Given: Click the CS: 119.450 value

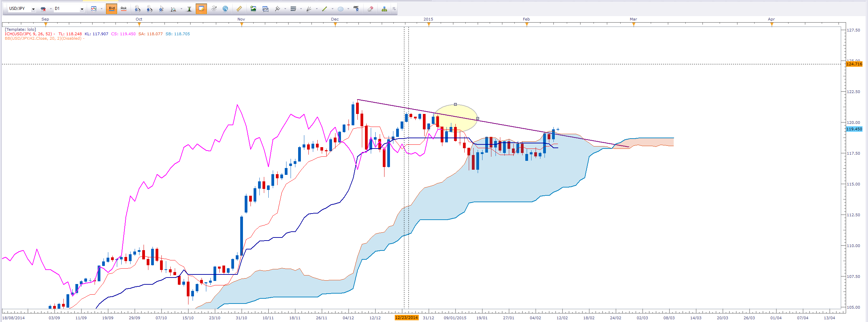Looking at the screenshot, I should [123, 34].
